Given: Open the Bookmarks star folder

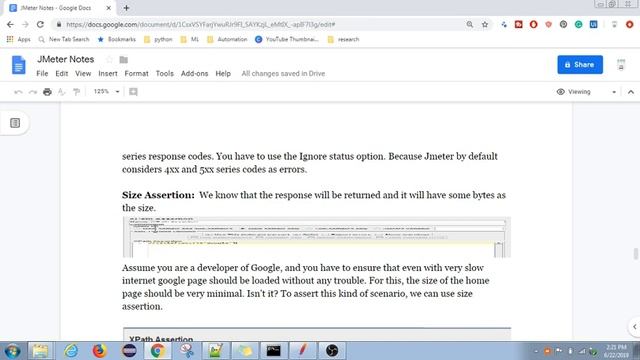Looking at the screenshot, I should pos(117,40).
